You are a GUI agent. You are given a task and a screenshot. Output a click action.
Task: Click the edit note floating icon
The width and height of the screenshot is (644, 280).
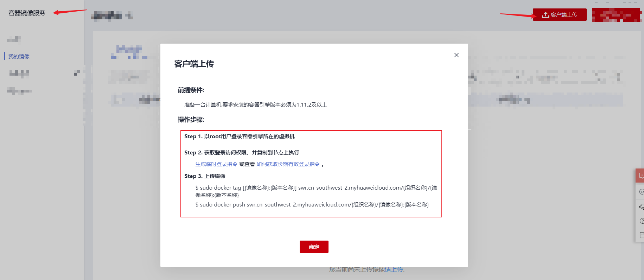click(641, 235)
